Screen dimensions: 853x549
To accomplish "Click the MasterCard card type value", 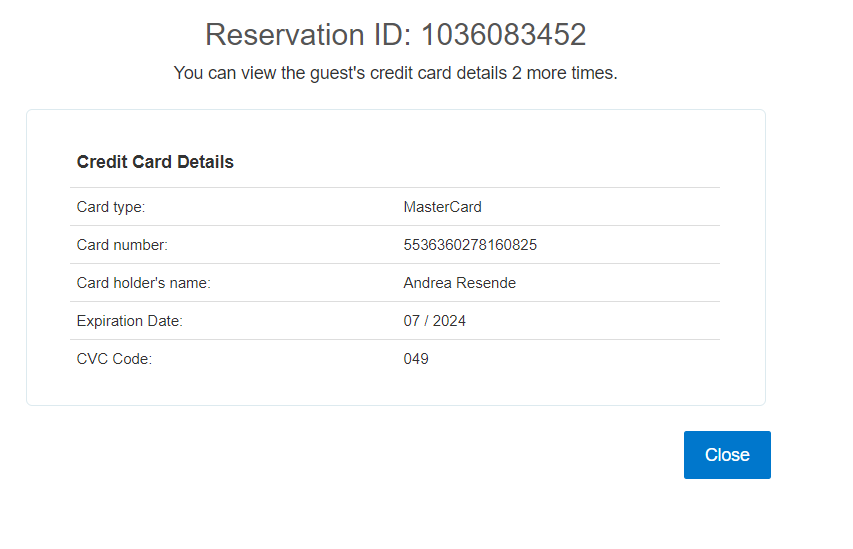I will 442,207.
